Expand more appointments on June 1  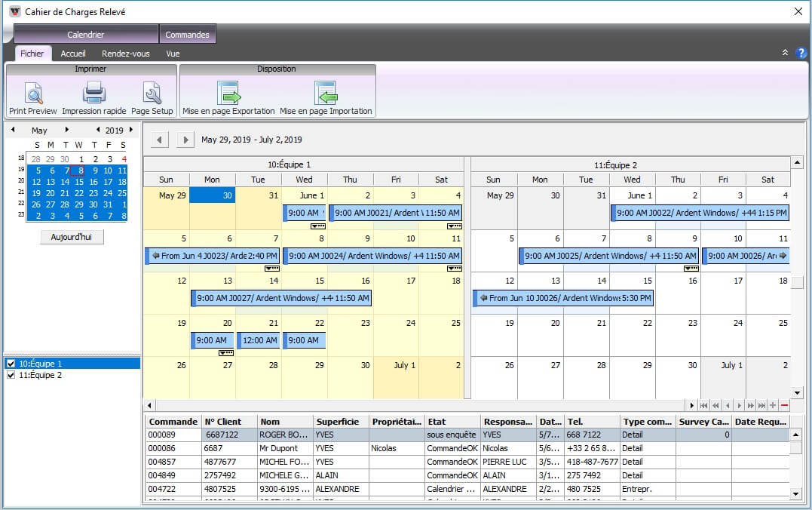pyautogui.click(x=317, y=226)
